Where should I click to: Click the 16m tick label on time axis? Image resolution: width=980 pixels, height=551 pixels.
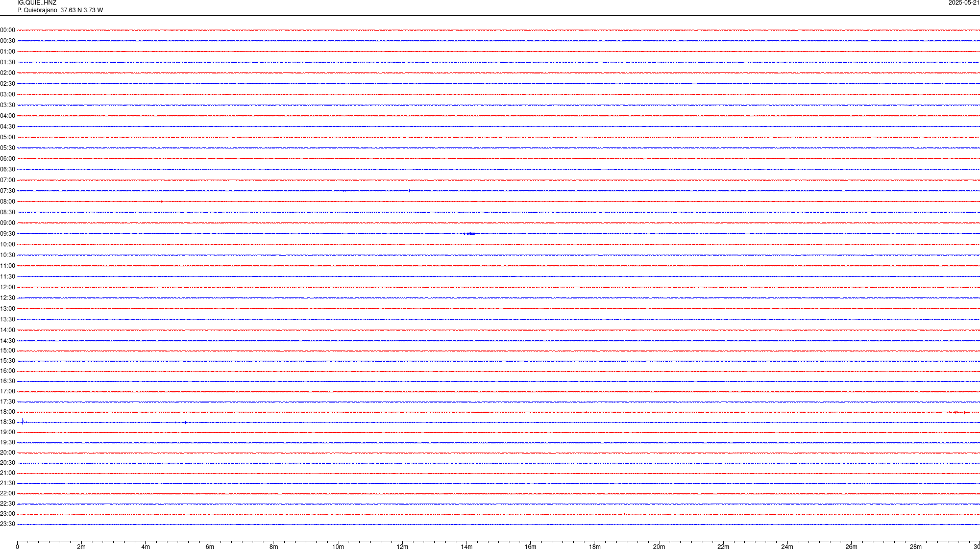pyautogui.click(x=530, y=547)
